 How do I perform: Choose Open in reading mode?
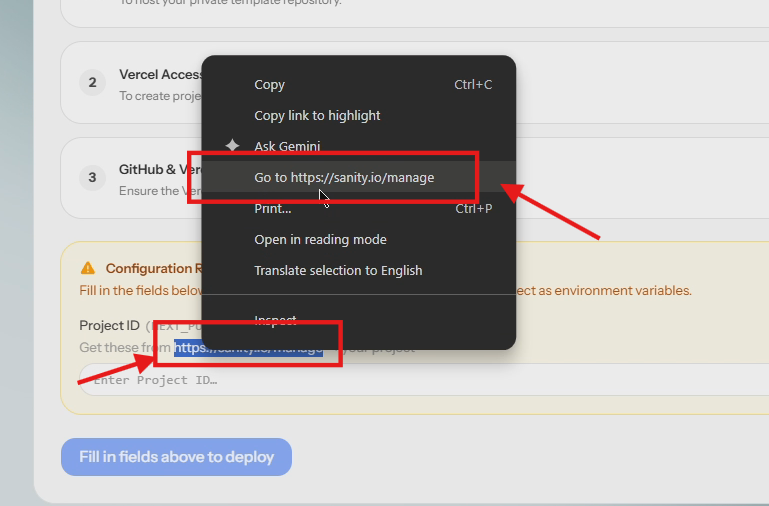[359, 239]
